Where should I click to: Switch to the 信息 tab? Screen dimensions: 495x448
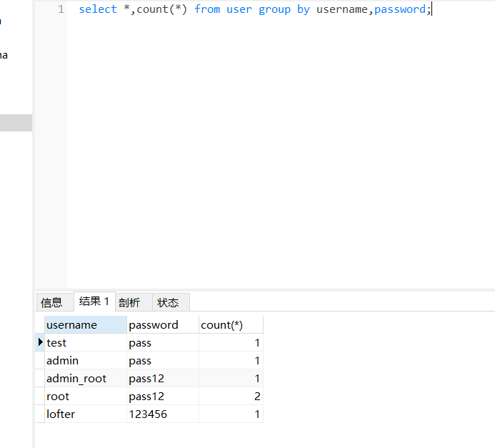click(55, 302)
